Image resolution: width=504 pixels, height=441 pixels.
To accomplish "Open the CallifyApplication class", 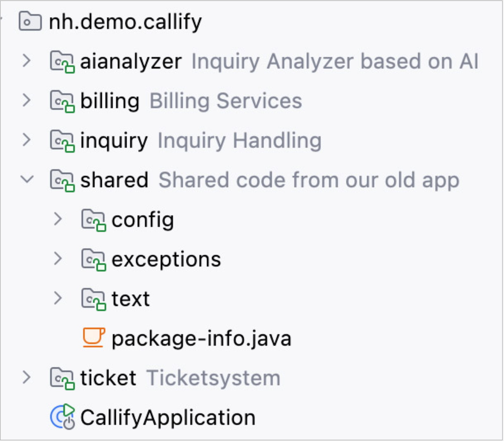I will pyautogui.click(x=168, y=418).
